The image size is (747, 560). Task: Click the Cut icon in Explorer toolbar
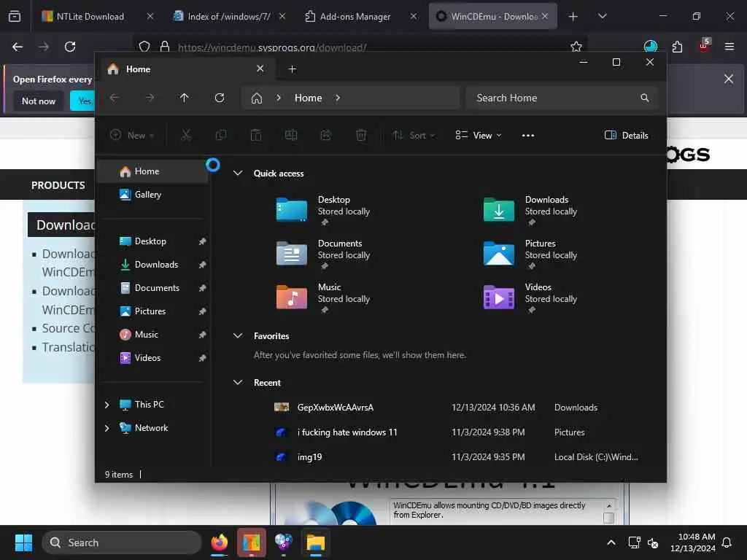(x=186, y=135)
